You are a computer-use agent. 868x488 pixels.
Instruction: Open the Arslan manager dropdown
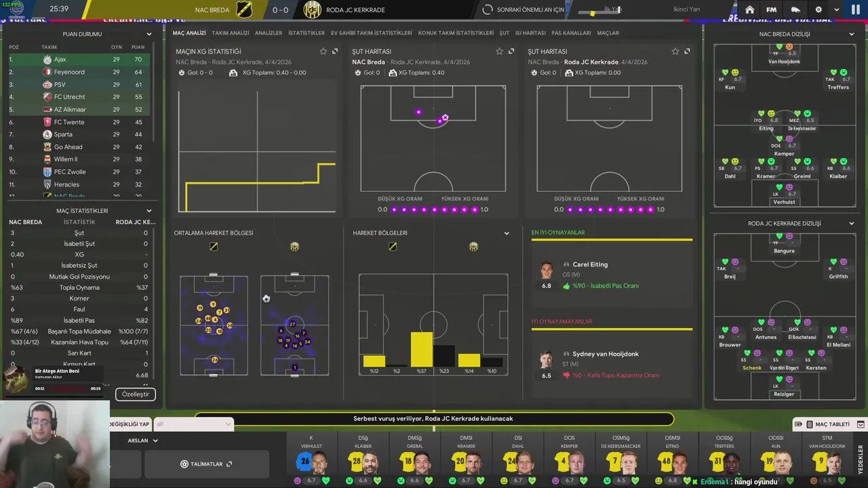[x=142, y=441]
